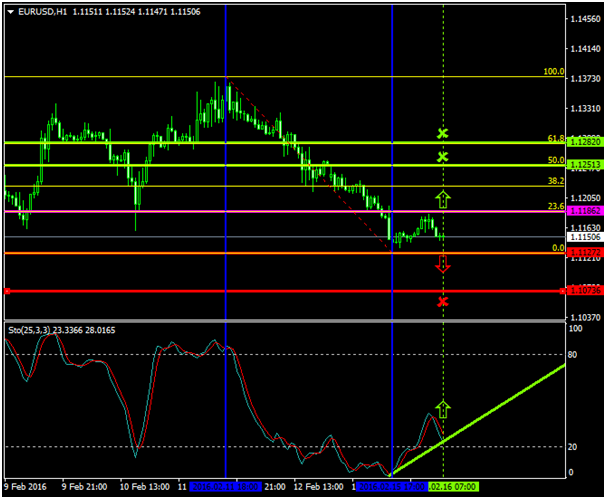Click the Fibonacci 61.8 level label
Image resolution: width=606 pixels, height=499 pixels.
point(556,138)
